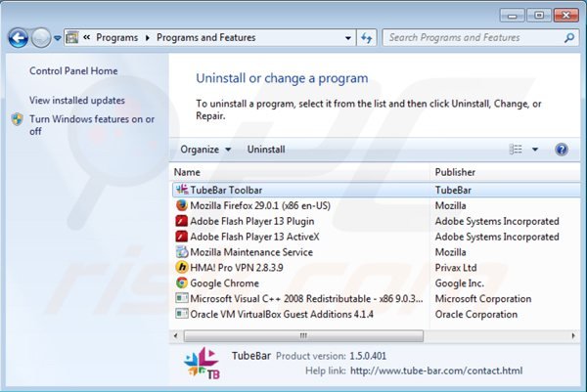
Task: Sort list by the Name column header
Action: point(300,172)
